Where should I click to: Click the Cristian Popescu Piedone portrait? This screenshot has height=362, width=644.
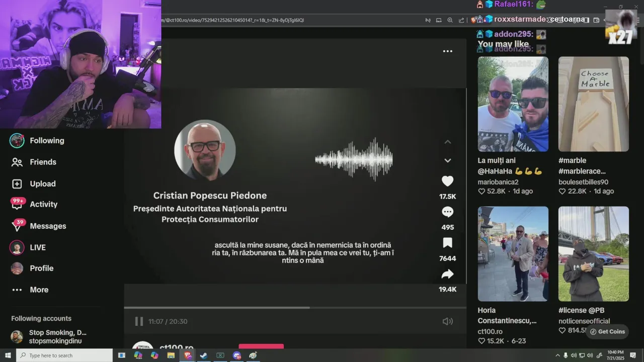(205, 150)
